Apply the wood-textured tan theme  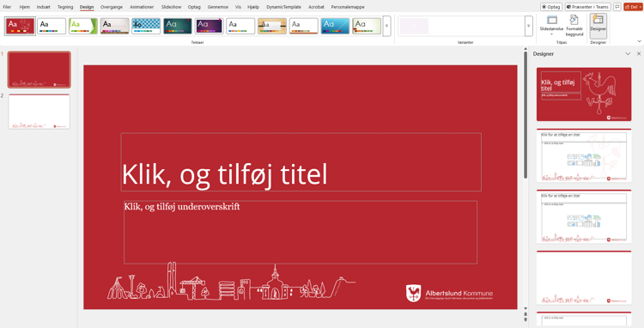click(x=272, y=26)
